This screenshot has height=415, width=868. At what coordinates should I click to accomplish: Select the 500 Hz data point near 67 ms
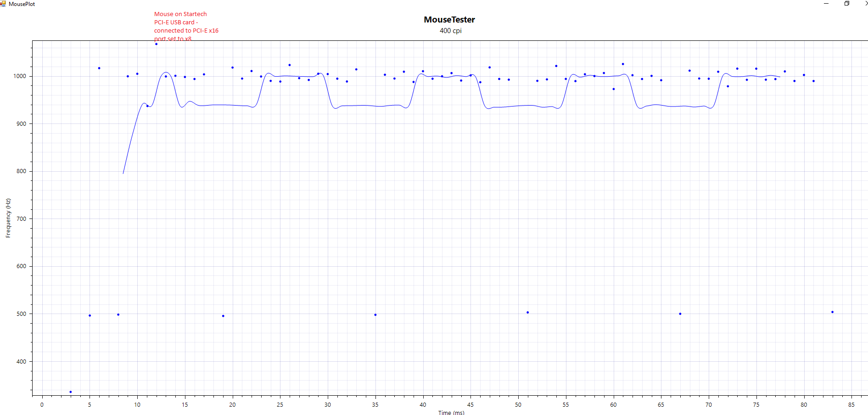point(680,314)
